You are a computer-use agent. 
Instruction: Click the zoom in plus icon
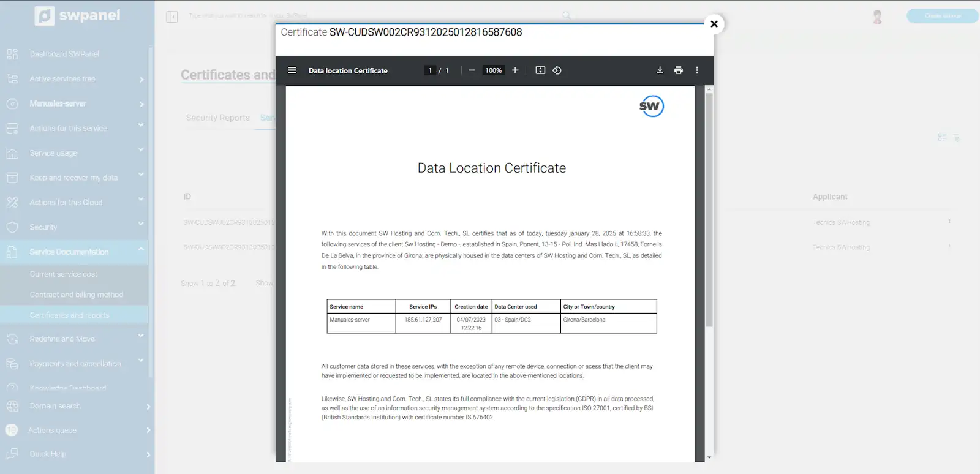click(515, 70)
